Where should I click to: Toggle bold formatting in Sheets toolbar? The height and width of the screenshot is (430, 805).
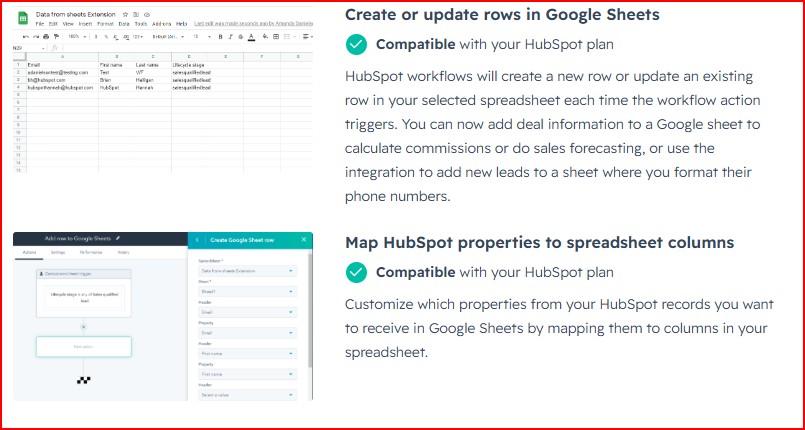(x=220, y=36)
